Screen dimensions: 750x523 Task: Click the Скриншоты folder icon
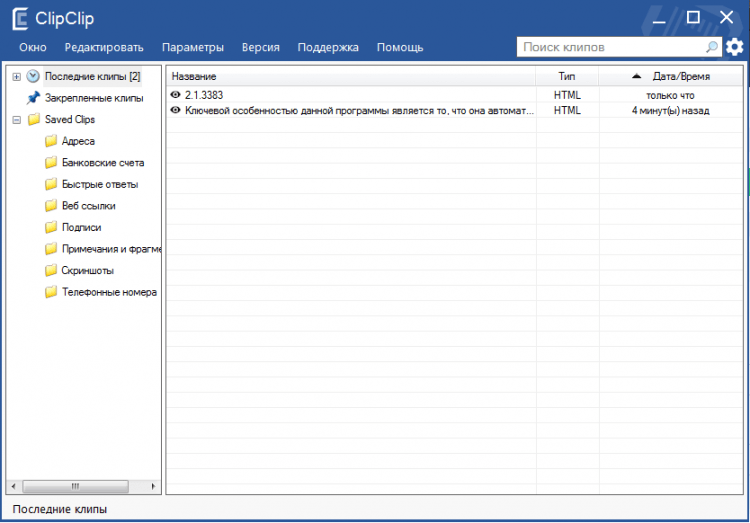point(51,270)
